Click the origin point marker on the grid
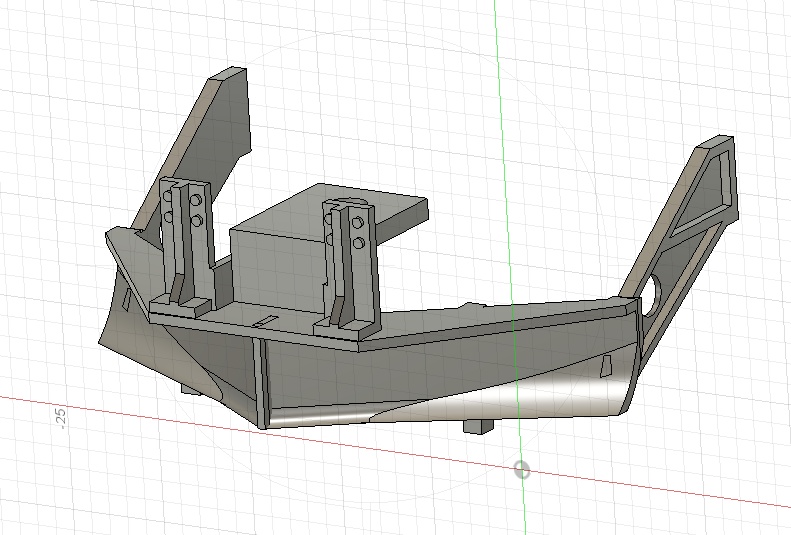The height and width of the screenshot is (535, 791). [x=522, y=469]
